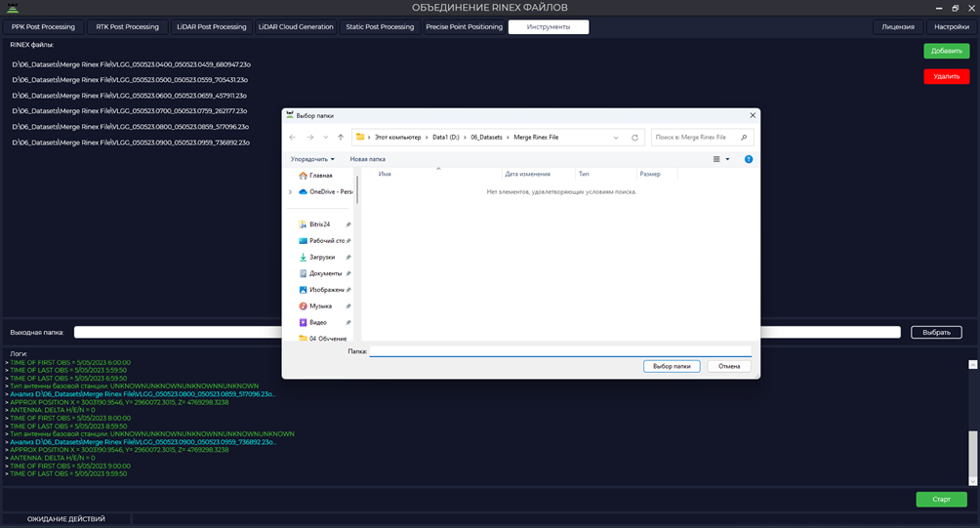Viewport: 980px width, 528px height.
Task: Open Bitrix24 quick access folder
Action: [319, 224]
